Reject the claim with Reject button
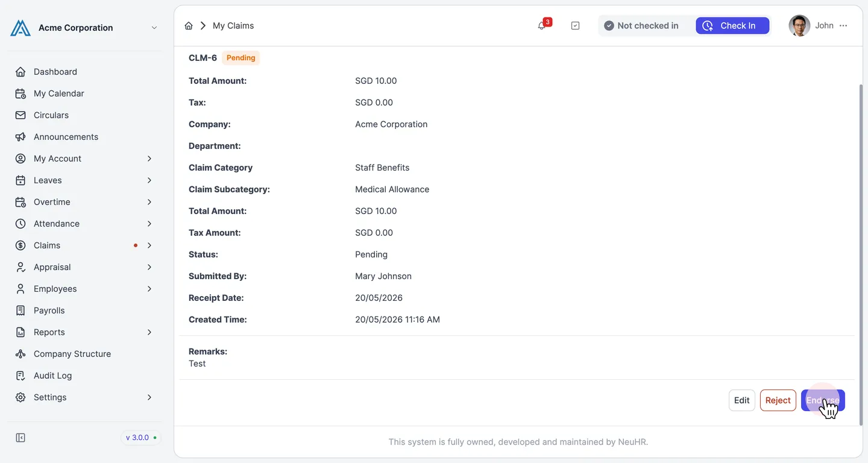868x463 pixels. pos(778,400)
